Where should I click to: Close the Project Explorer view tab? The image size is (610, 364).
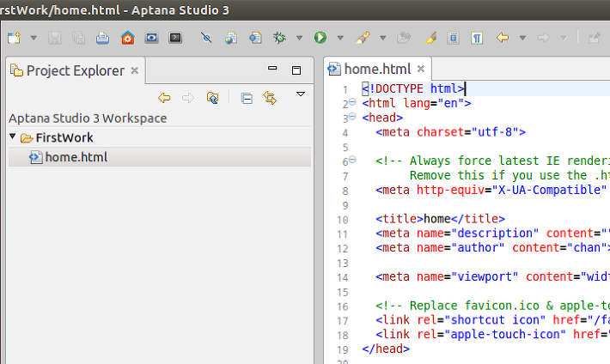[x=135, y=70]
